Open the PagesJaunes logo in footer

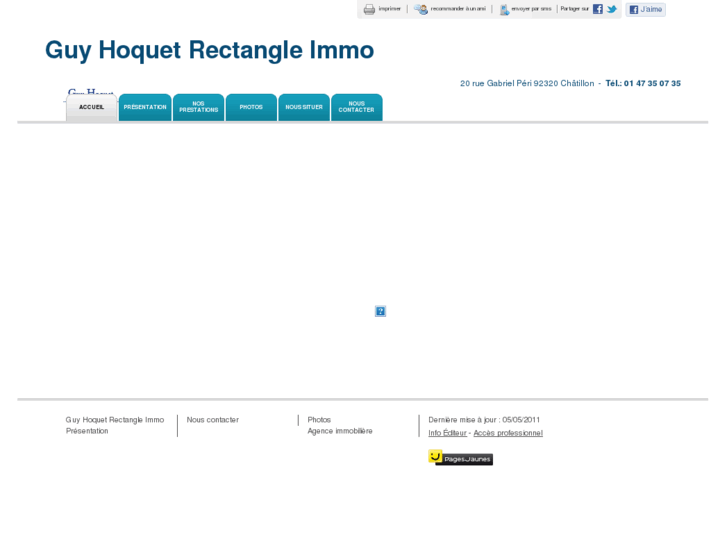460,457
